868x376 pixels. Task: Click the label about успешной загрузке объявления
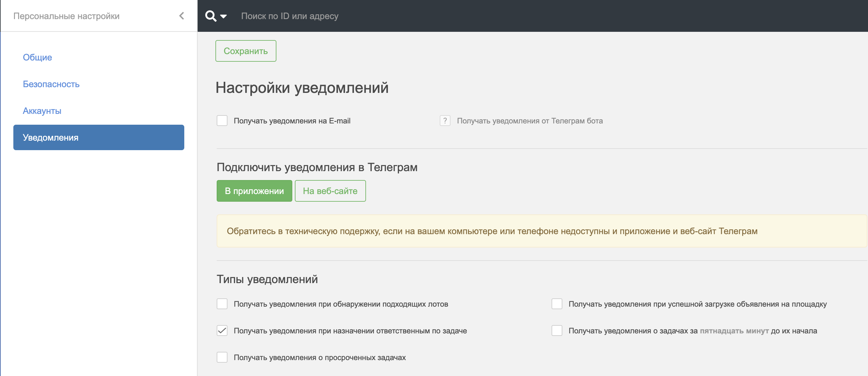pos(698,304)
